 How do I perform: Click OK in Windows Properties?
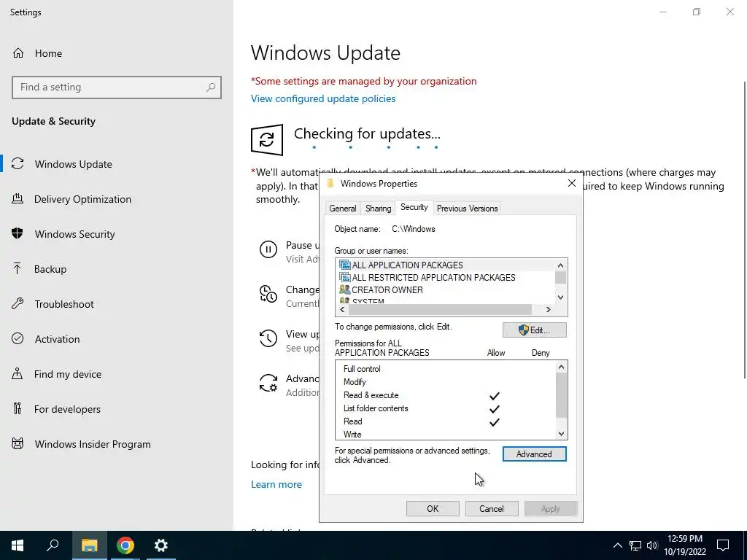tap(433, 508)
